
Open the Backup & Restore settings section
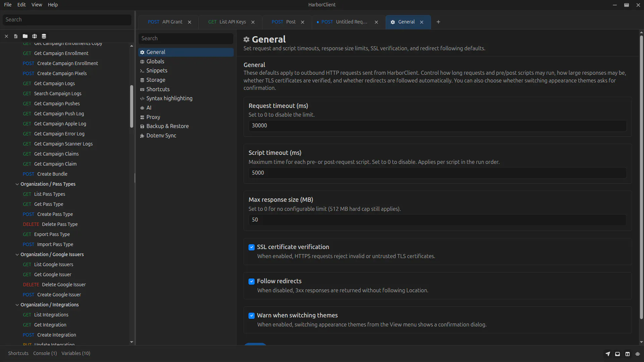coord(186,126)
